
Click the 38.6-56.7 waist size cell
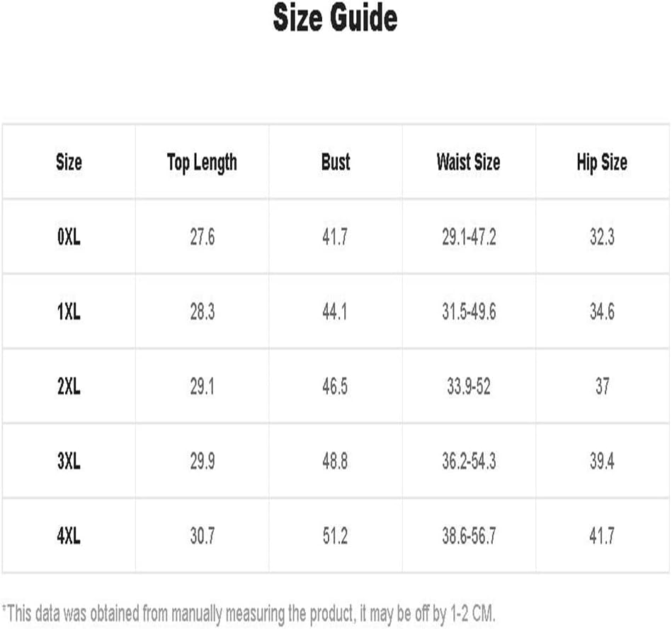[x=469, y=535]
